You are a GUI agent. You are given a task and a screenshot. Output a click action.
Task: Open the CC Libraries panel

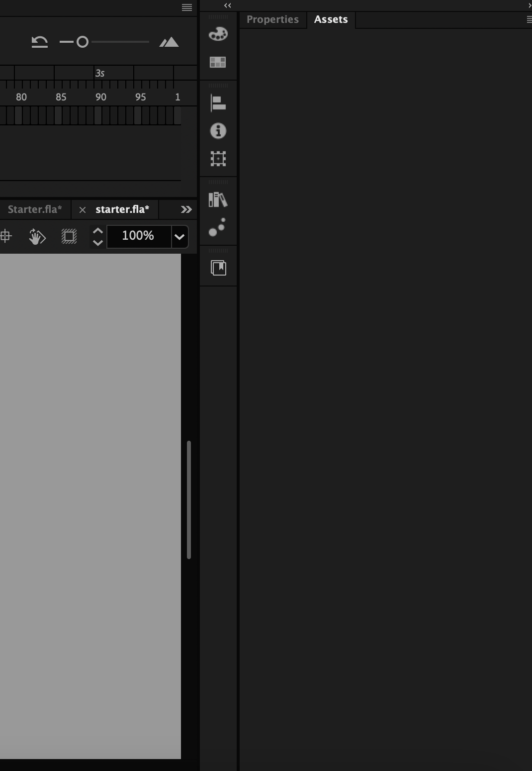218,199
